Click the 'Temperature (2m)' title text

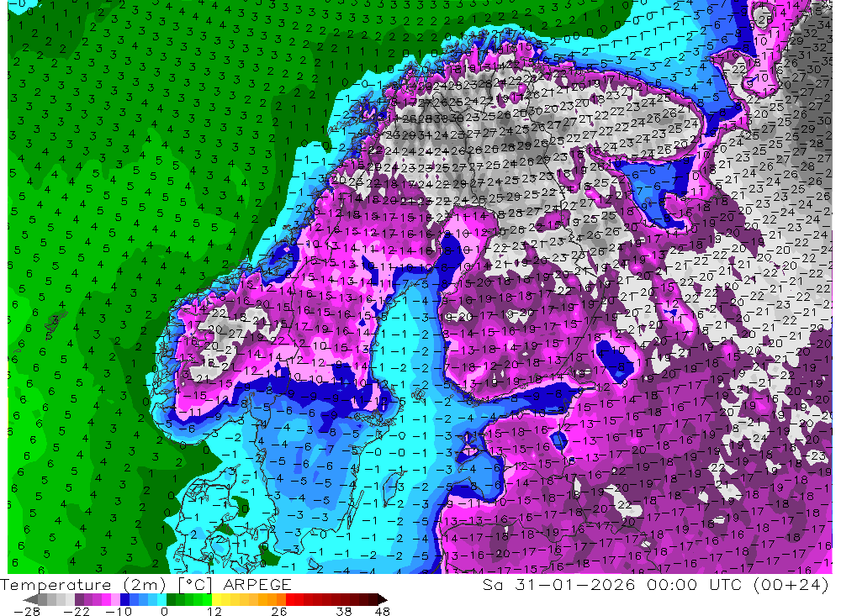(82, 584)
